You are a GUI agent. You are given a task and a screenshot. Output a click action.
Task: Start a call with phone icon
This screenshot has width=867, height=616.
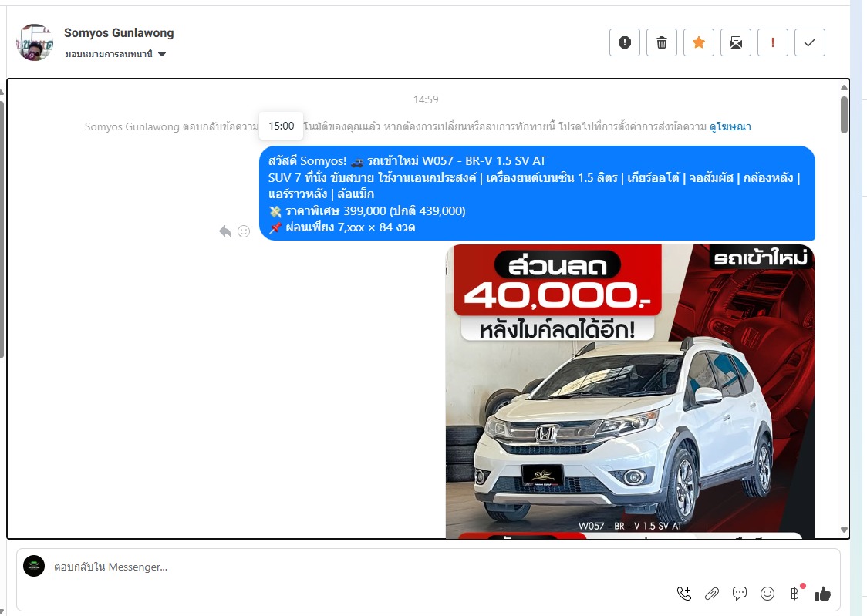pos(684,594)
